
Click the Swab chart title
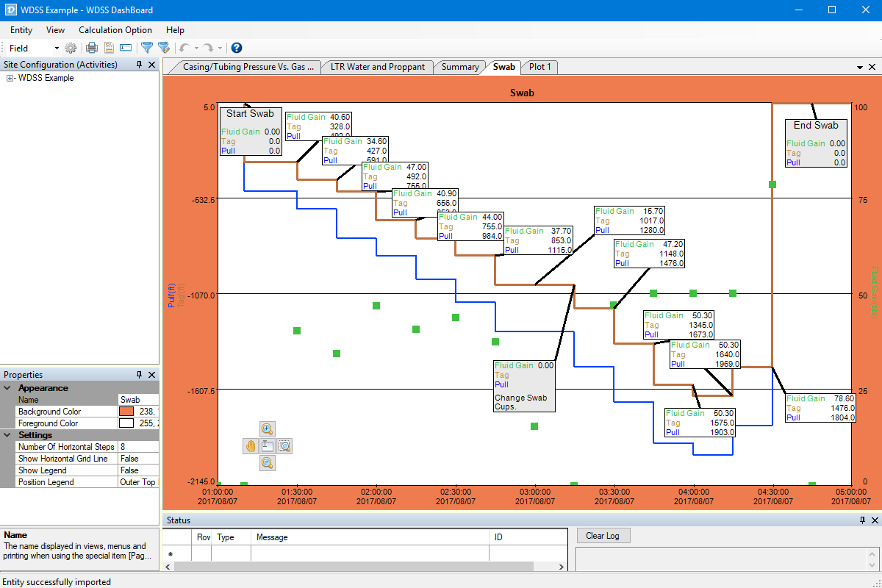pos(522,93)
